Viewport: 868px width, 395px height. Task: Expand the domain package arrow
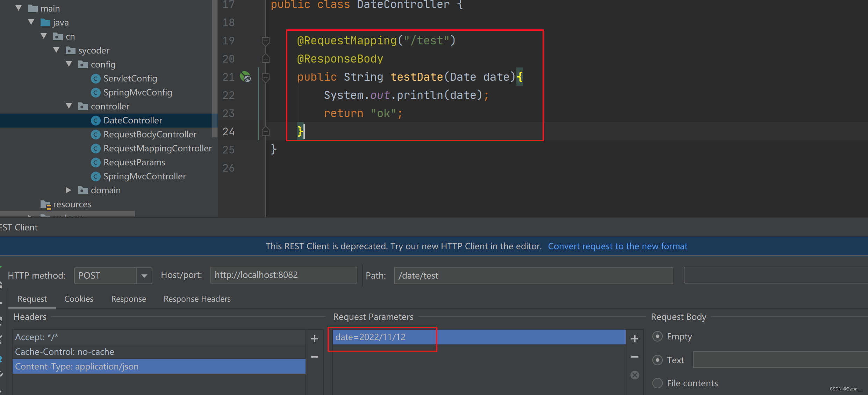point(69,190)
